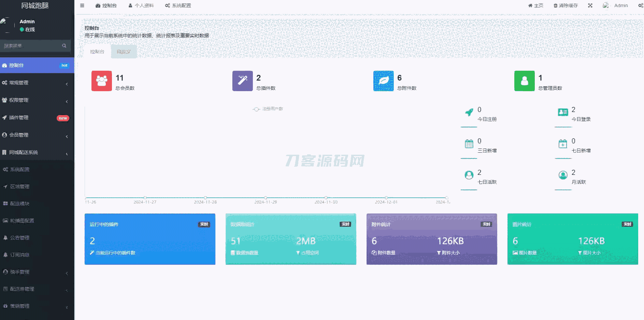This screenshot has width=644, height=320.
Task: Click the 同城跑腿 site logo title
Action: (x=35, y=5)
